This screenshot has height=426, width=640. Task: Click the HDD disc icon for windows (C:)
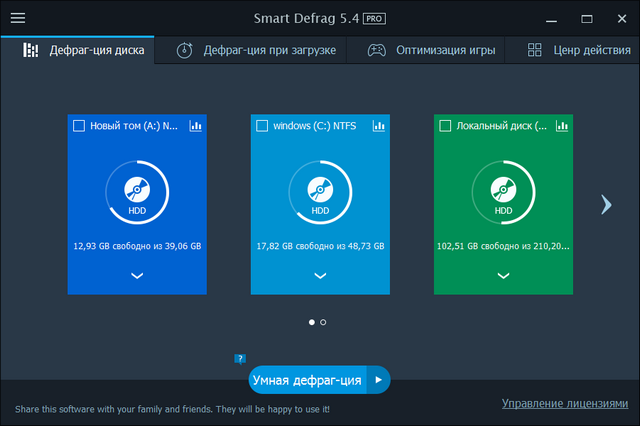320,190
